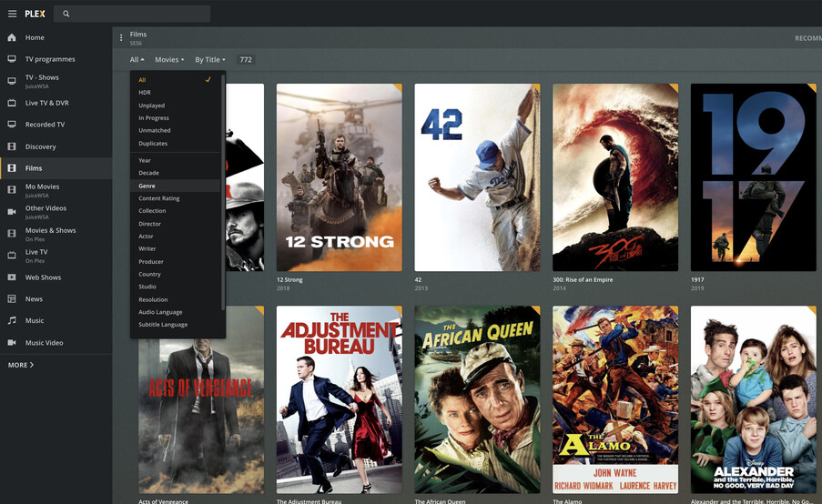Click inside the search input field
This screenshot has width=822, height=504.
(132, 14)
